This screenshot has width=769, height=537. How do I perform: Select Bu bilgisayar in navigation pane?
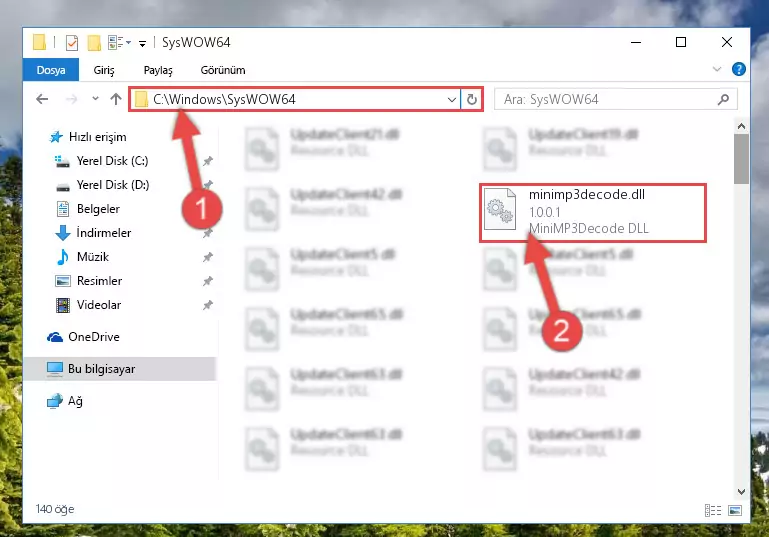click(x=120, y=369)
